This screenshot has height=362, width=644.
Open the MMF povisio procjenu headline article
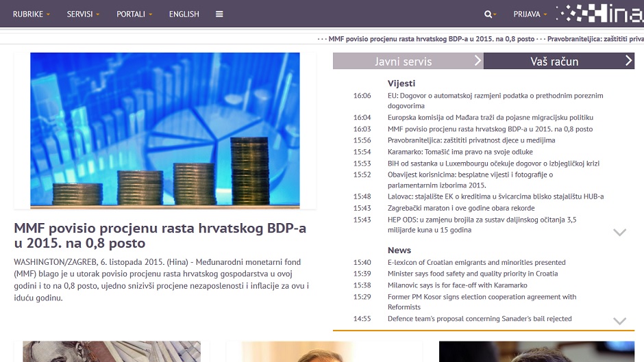point(160,235)
